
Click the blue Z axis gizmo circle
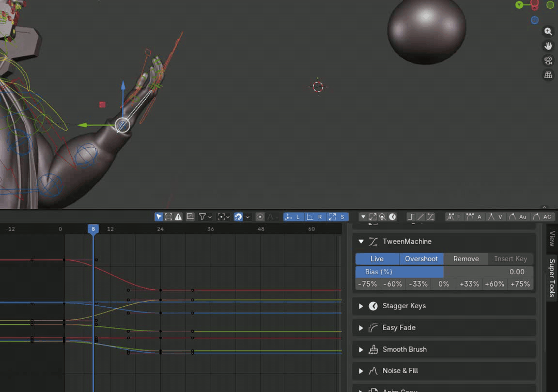(x=535, y=20)
